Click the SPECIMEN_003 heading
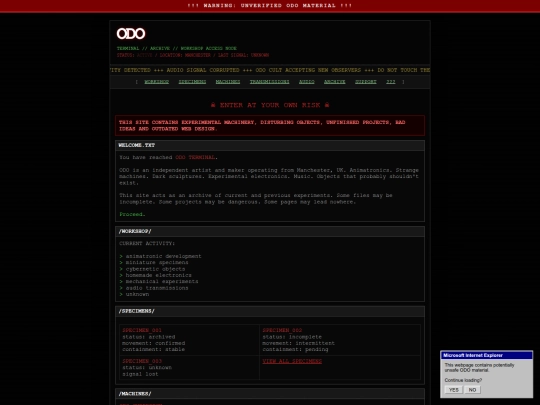The image size is (540, 405). coord(142,361)
